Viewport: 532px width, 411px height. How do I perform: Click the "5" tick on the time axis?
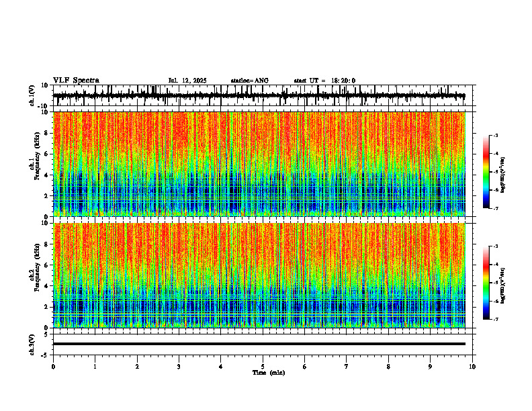pyautogui.click(x=263, y=367)
